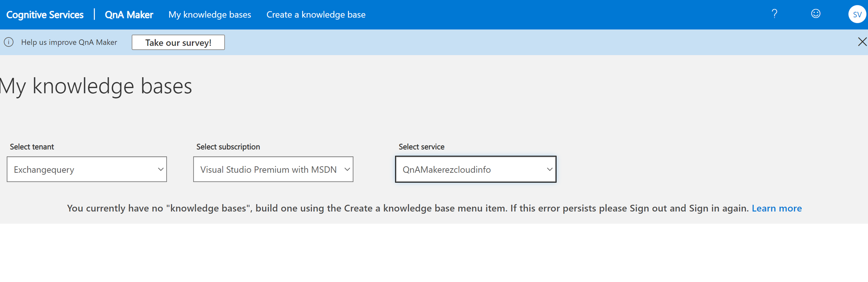The height and width of the screenshot is (282, 868).
Task: Expand the QnAMakerezcloudinfo service dropdown
Action: [x=476, y=169]
